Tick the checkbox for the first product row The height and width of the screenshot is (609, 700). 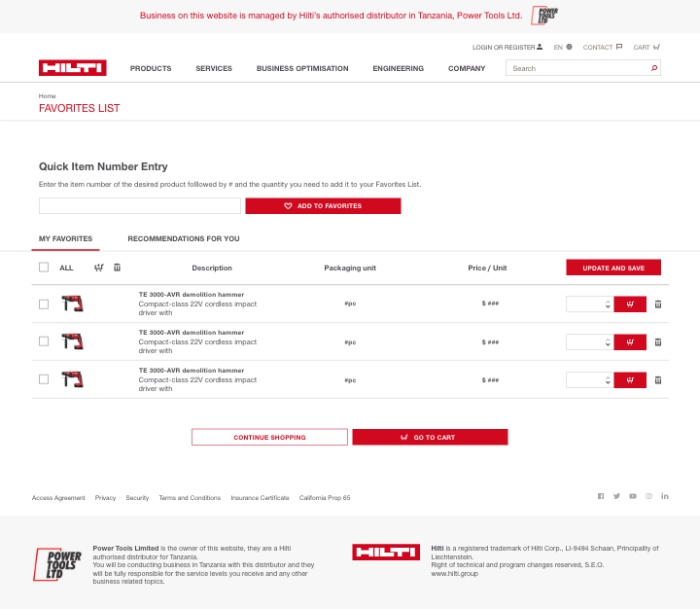pyautogui.click(x=44, y=304)
